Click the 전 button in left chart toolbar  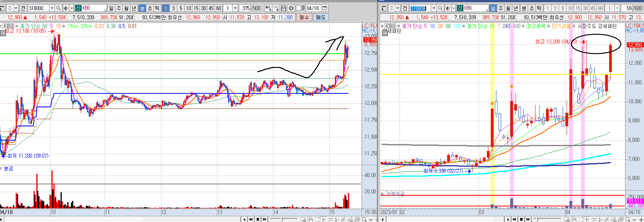tap(23, 8)
